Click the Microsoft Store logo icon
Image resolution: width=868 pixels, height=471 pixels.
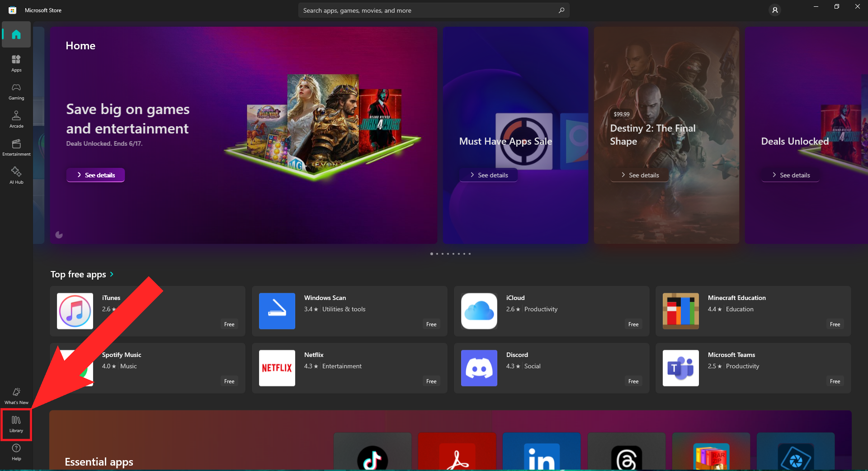point(13,10)
